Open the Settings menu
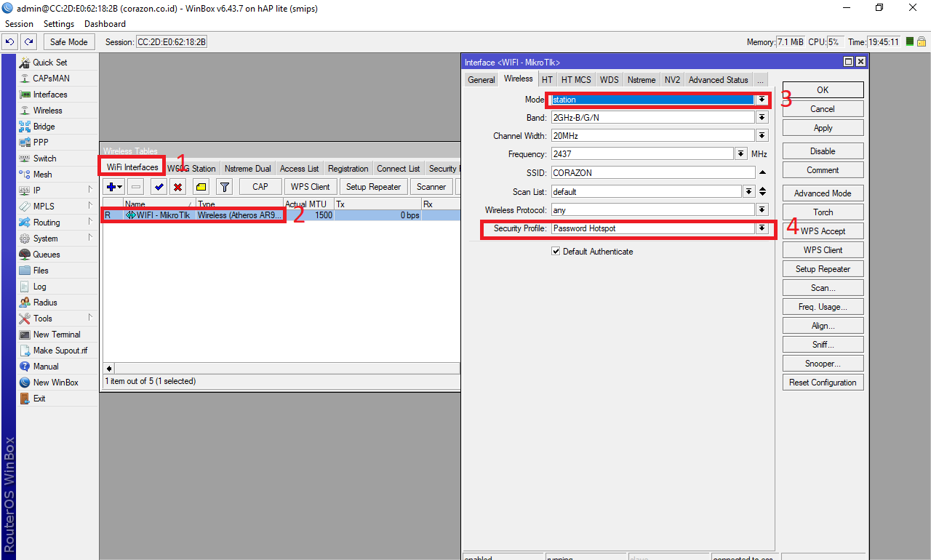Screen dimensions: 931x560 point(59,24)
